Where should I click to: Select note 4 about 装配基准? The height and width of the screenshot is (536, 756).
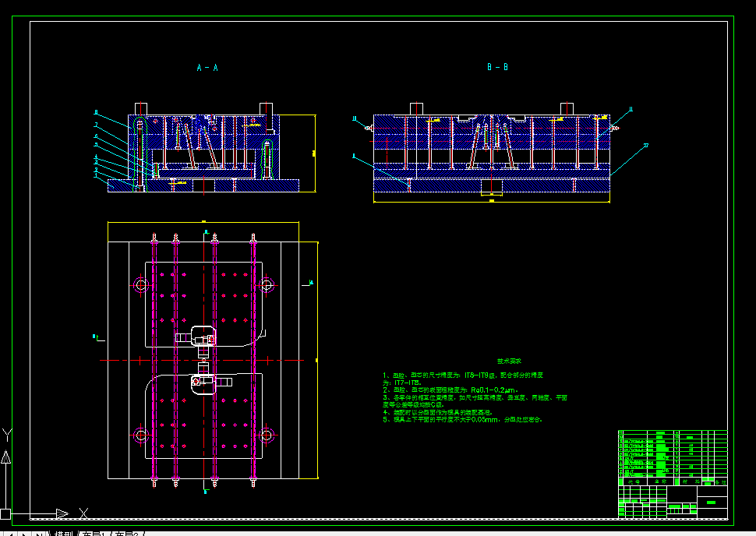437,413
